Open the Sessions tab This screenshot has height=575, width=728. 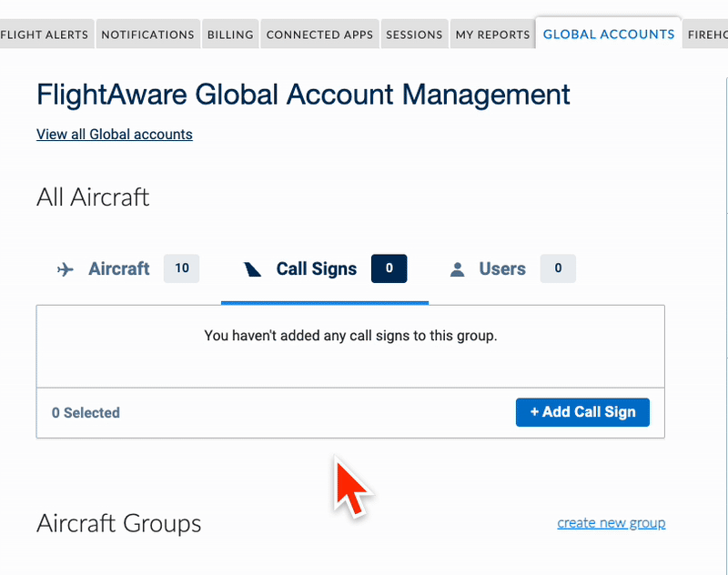(414, 35)
